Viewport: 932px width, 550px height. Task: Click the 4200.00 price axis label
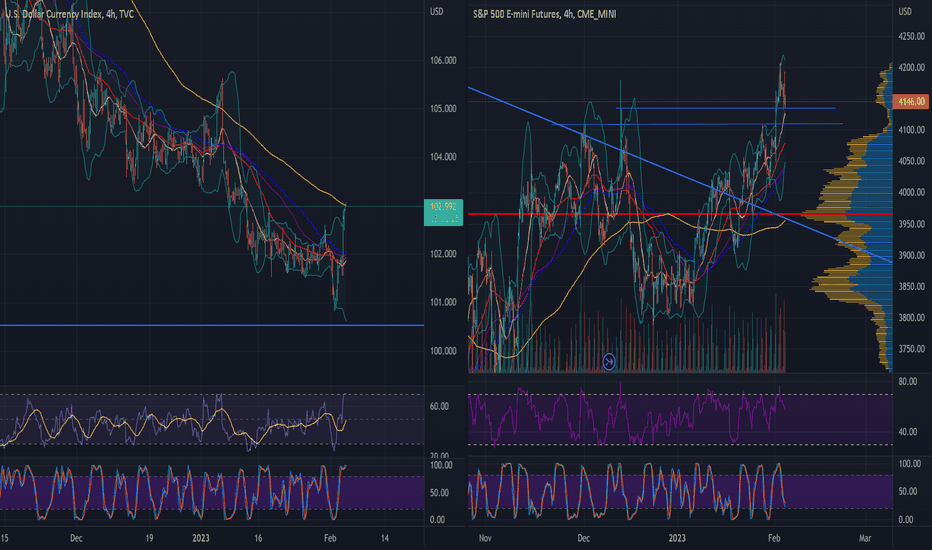[912, 67]
